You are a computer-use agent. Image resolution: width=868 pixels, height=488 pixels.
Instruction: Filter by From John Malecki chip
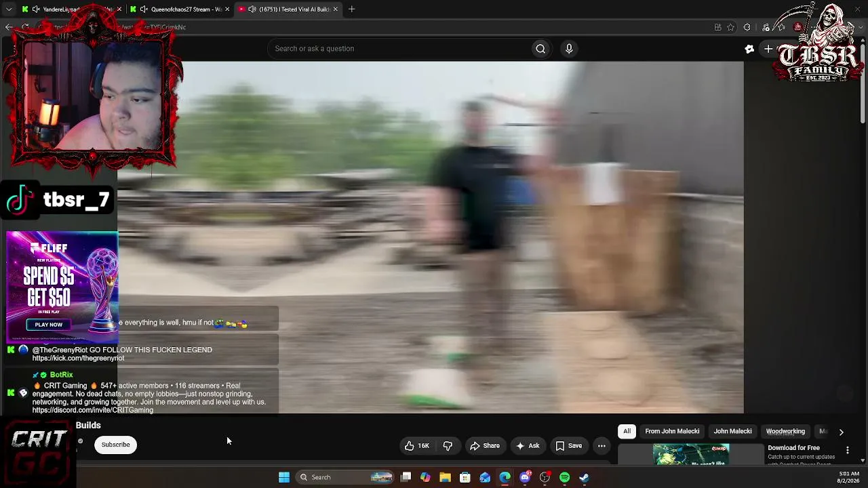[672, 431]
